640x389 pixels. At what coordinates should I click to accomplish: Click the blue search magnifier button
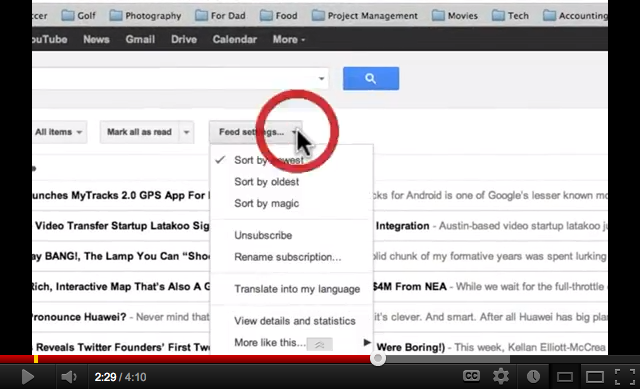[x=371, y=78]
